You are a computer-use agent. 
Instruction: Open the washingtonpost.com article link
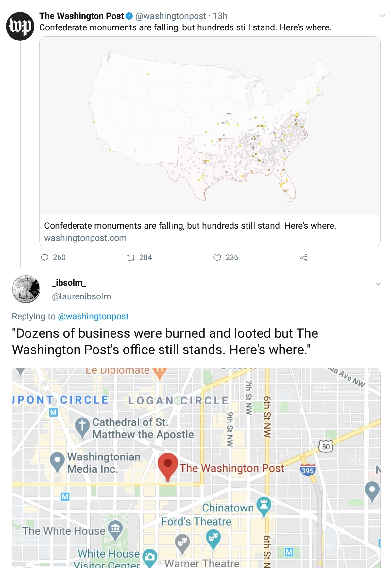85,238
